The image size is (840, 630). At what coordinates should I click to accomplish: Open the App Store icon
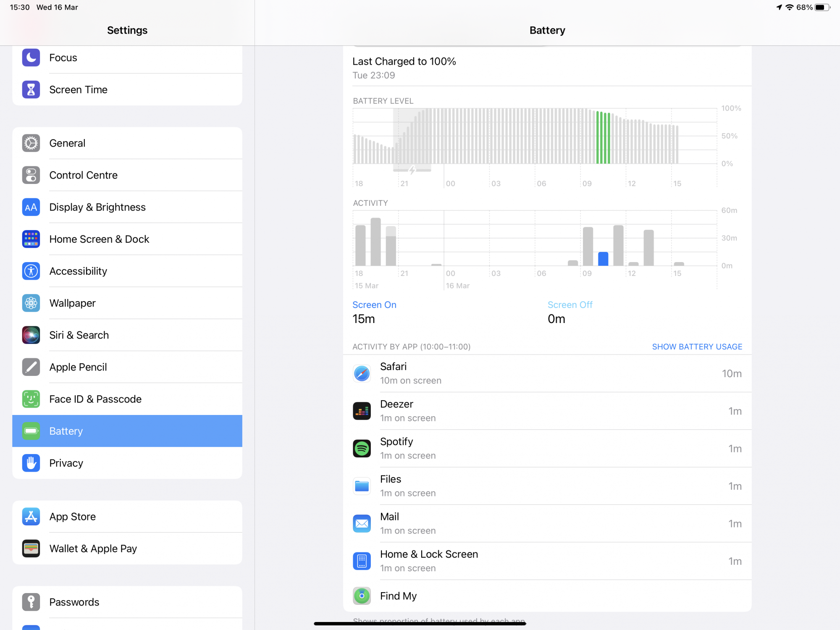[x=31, y=517]
